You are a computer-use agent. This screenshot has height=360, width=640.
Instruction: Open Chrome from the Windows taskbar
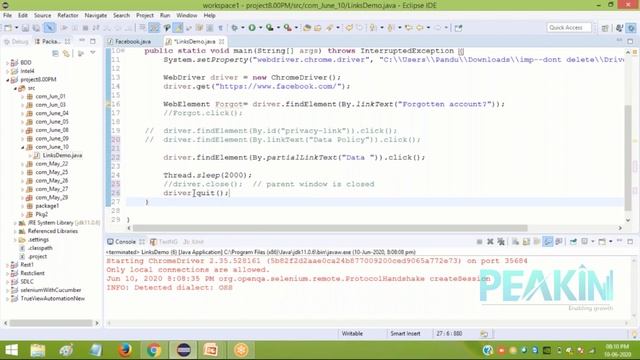point(154,350)
